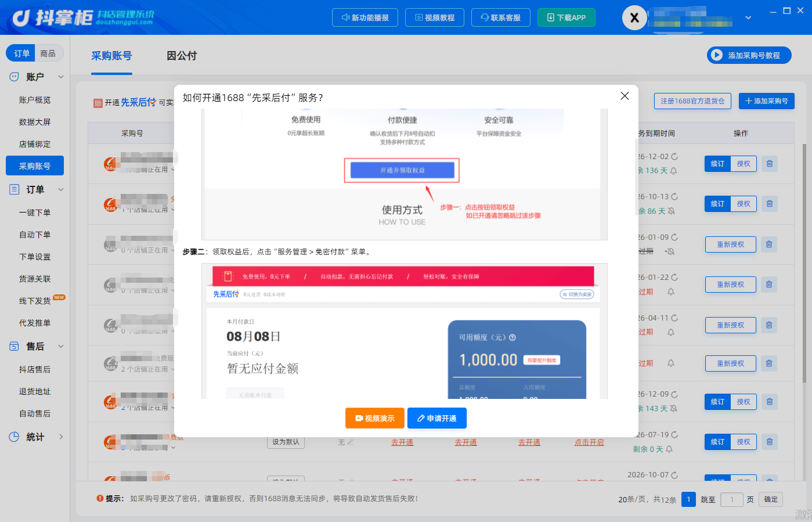Close the 1688 先采后付 dialog
812x522 pixels.
[625, 96]
